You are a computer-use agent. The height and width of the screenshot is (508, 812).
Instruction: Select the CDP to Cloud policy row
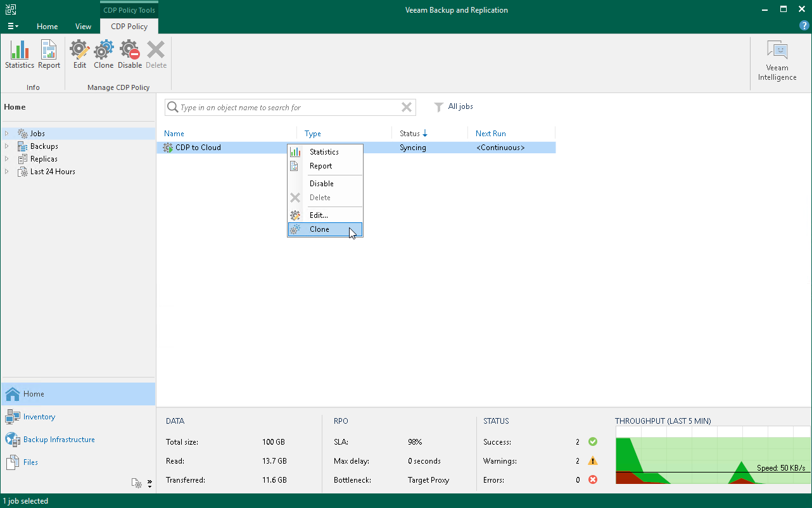357,148
